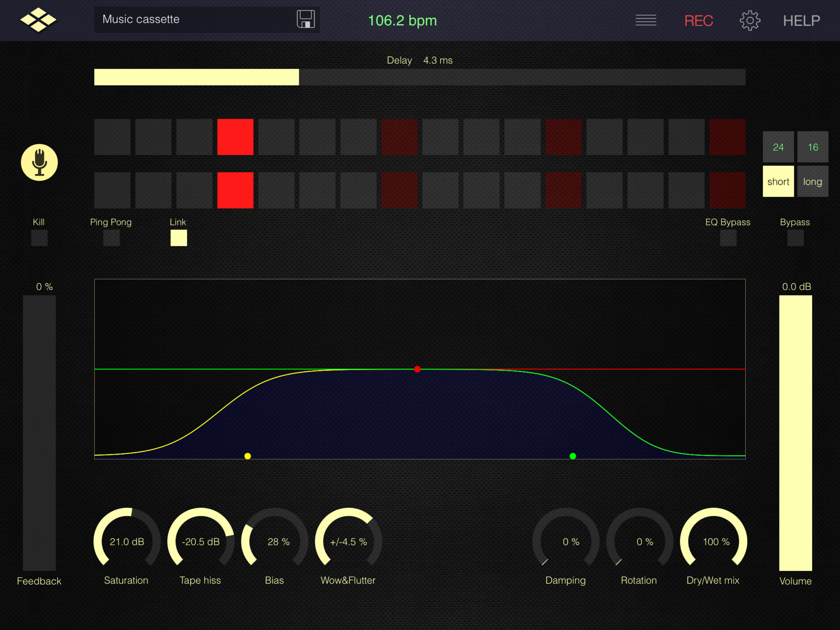Switch delay range to long

click(x=812, y=181)
